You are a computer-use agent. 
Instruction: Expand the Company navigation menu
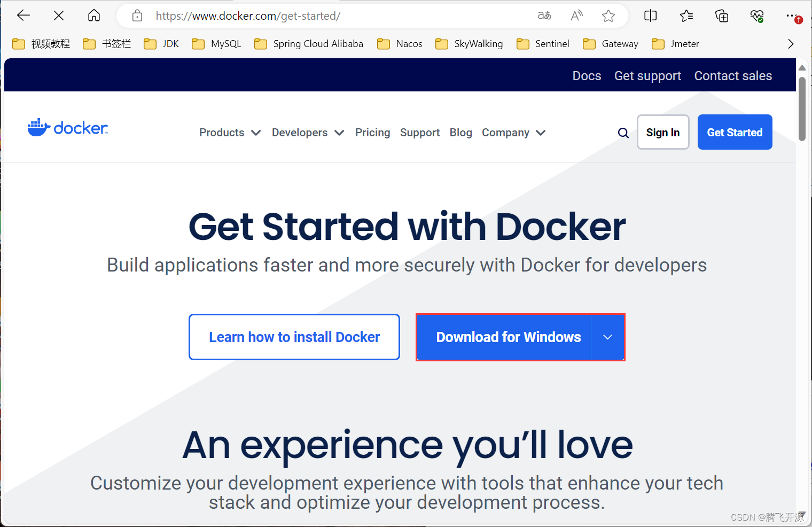pyautogui.click(x=513, y=133)
